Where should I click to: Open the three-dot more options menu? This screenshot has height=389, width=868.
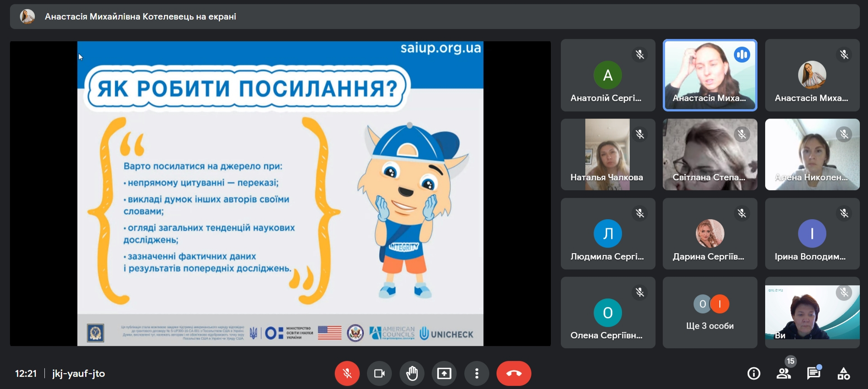[477, 374]
